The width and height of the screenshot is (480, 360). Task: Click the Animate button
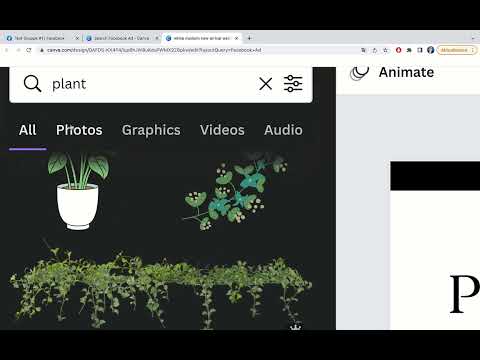coord(392,72)
